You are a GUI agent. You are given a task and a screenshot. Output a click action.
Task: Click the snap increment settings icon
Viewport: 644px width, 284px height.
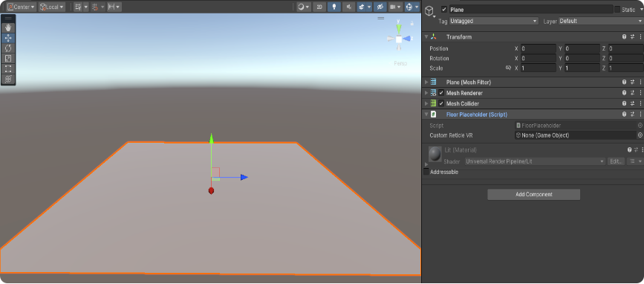pos(111,7)
